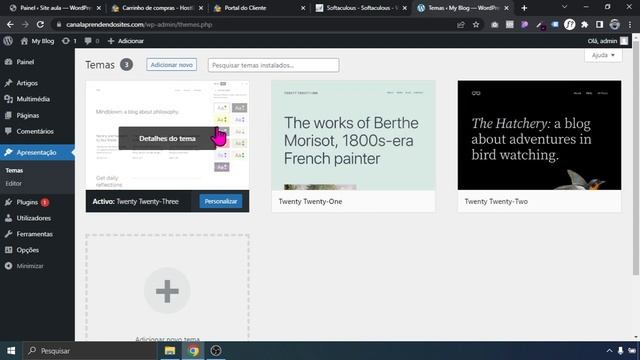This screenshot has width=640, height=360.
Task: Click the Páginas pages icon
Action: click(x=9, y=116)
